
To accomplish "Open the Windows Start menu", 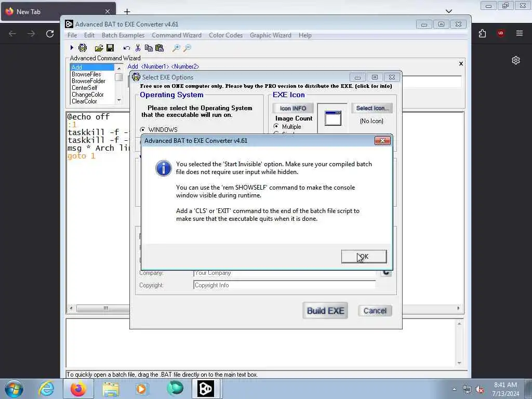I will pos(14,389).
